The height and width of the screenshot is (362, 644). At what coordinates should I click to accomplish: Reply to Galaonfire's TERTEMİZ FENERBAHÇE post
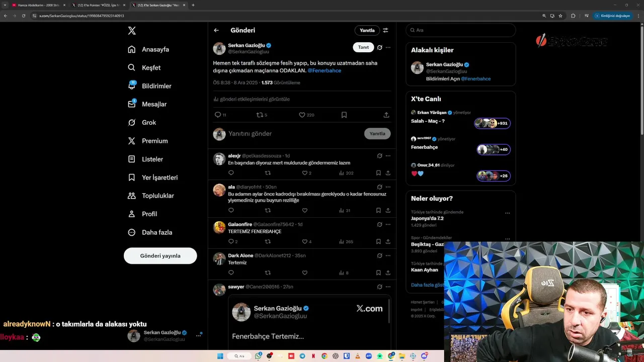coord(233,241)
